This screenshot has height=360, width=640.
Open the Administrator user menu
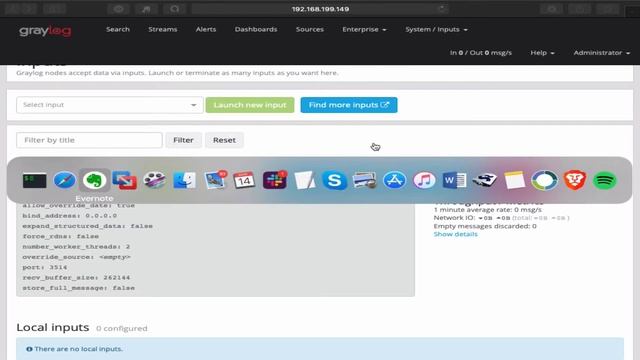[602, 53]
